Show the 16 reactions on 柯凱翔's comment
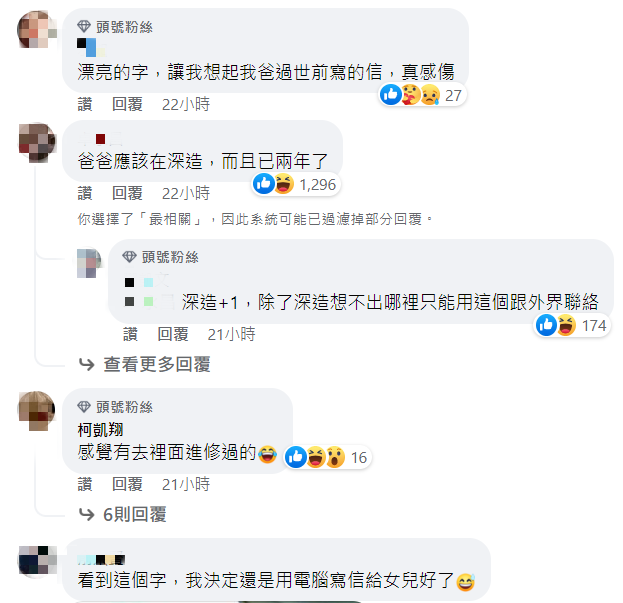The image size is (623, 603). (x=327, y=457)
